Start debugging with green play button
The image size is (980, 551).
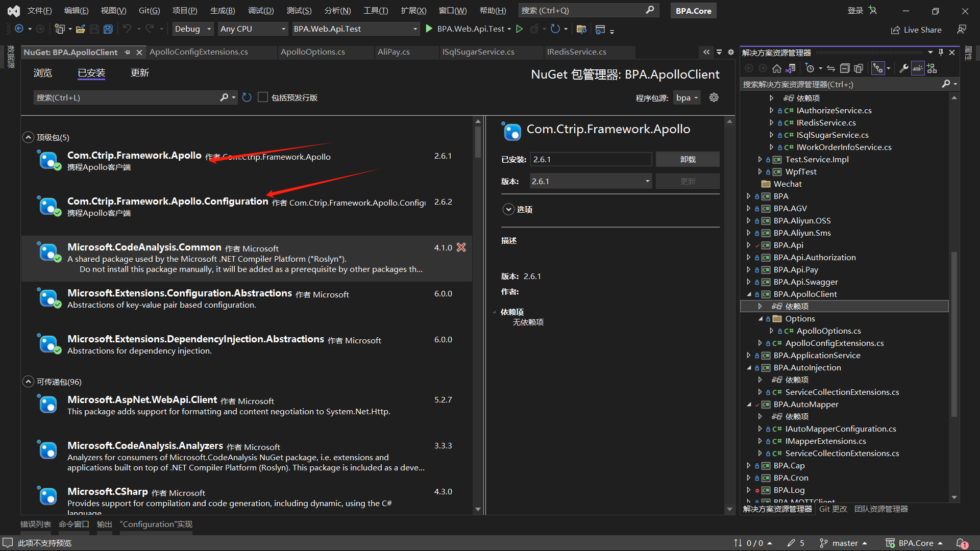click(x=429, y=29)
